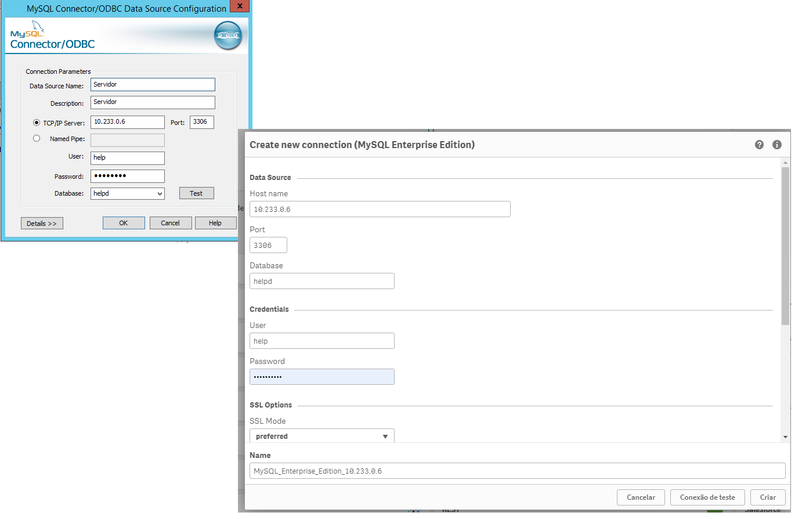The image size is (802, 519).
Task: Click the Password field under Credentials
Action: point(322,376)
